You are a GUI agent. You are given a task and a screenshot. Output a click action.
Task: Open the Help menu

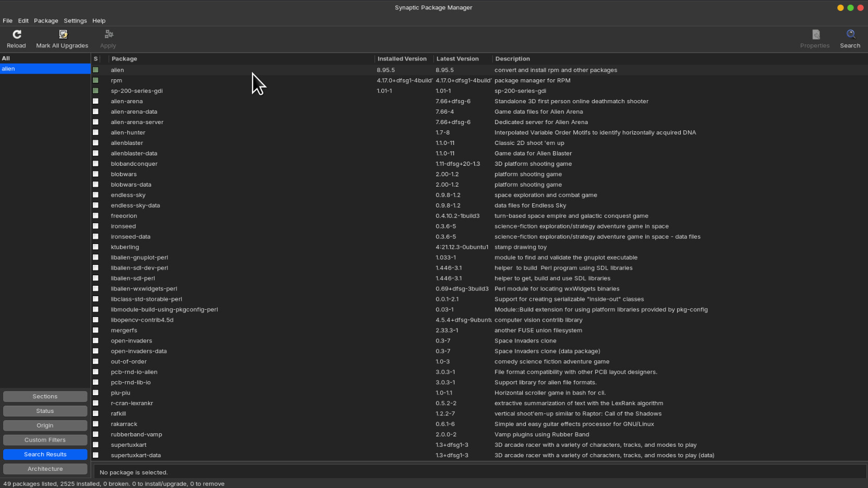[99, 21]
